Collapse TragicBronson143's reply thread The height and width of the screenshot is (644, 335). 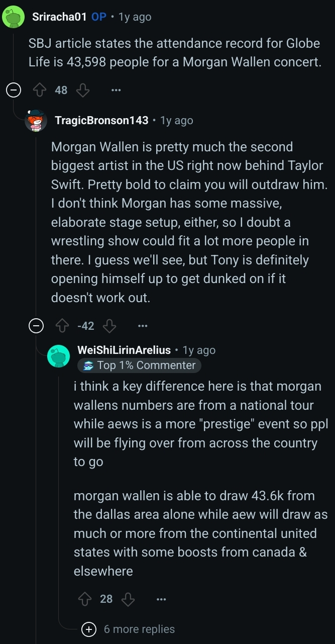(x=36, y=326)
